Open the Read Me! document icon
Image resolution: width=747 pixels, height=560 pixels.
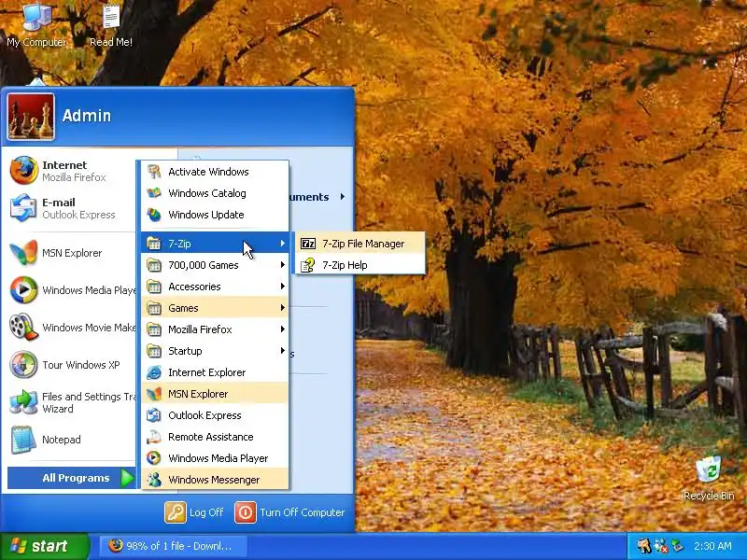point(111,25)
